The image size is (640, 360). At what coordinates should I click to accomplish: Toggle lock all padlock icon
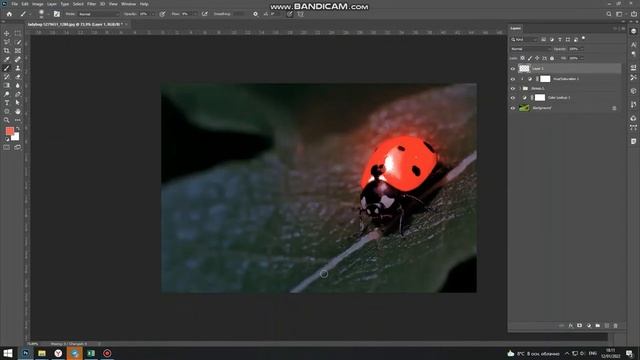click(552, 58)
